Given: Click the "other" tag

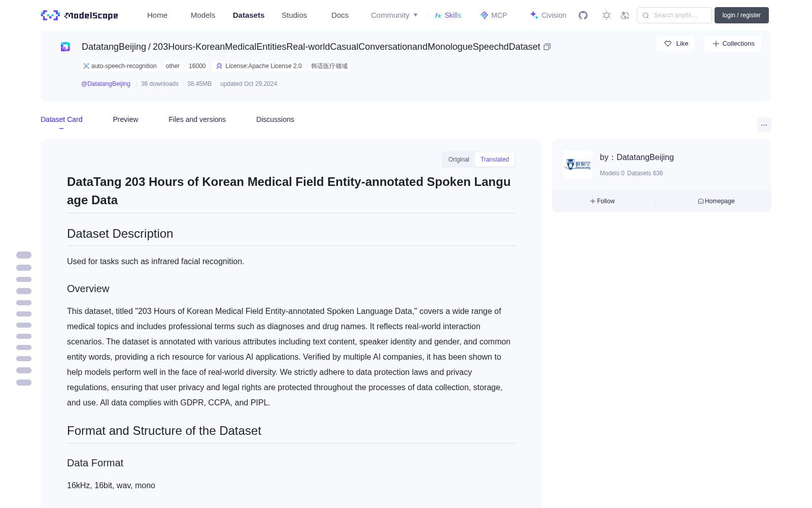Looking at the screenshot, I should [x=173, y=66].
